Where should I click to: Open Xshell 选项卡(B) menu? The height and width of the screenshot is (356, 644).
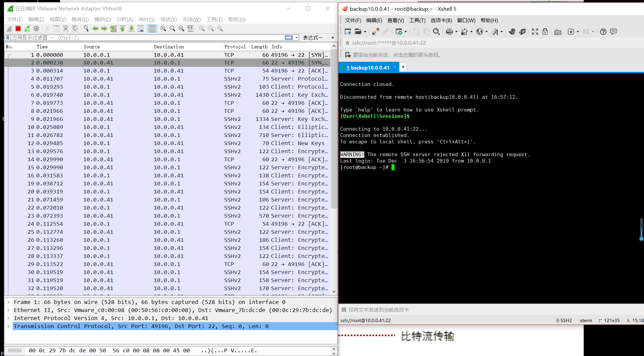coord(441,20)
